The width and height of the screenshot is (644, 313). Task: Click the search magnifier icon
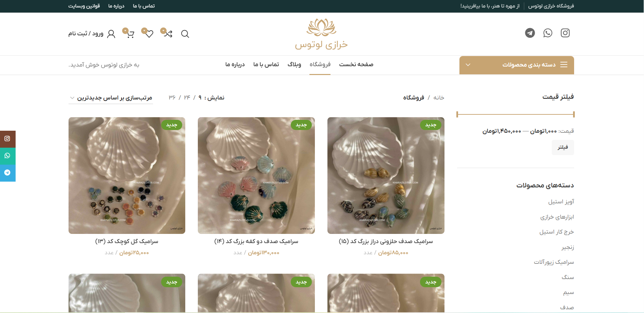point(185,34)
